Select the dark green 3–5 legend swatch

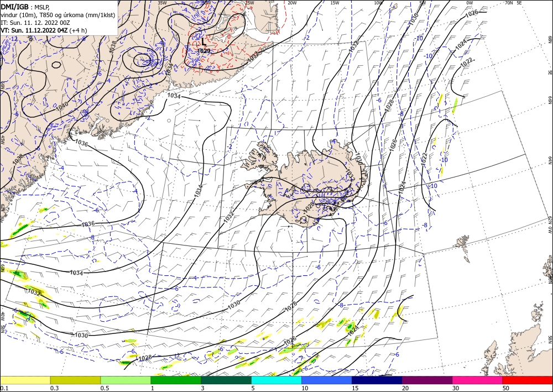click(x=226, y=380)
